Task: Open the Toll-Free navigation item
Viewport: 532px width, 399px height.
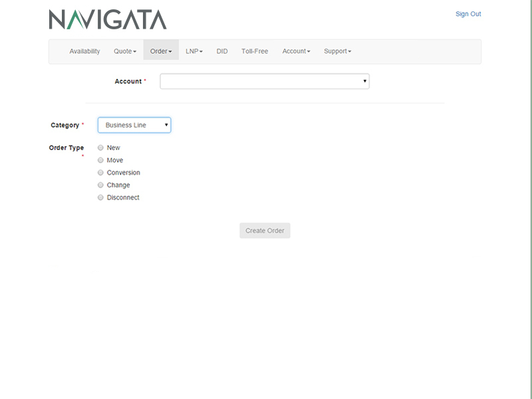Action: (x=255, y=51)
